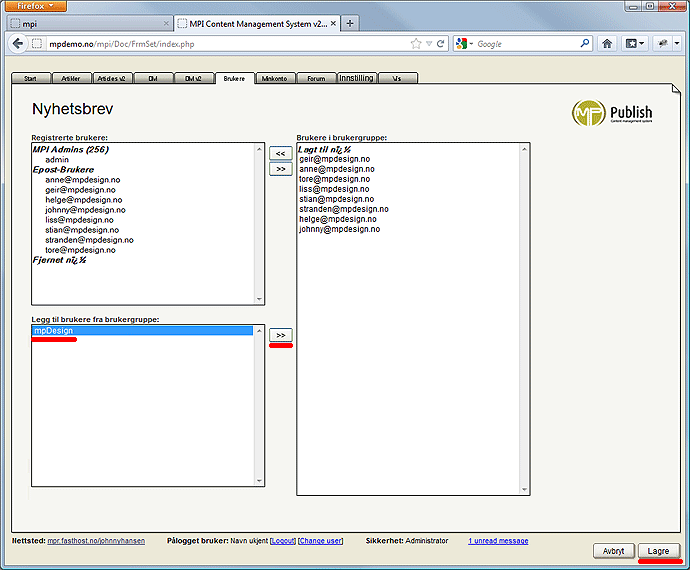Select stranden@mpdesign.no in Registrerte brukere
This screenshot has width=690, height=570.
(89, 240)
